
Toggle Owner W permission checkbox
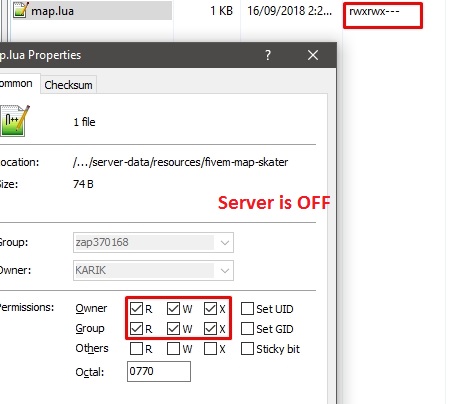coord(173,309)
